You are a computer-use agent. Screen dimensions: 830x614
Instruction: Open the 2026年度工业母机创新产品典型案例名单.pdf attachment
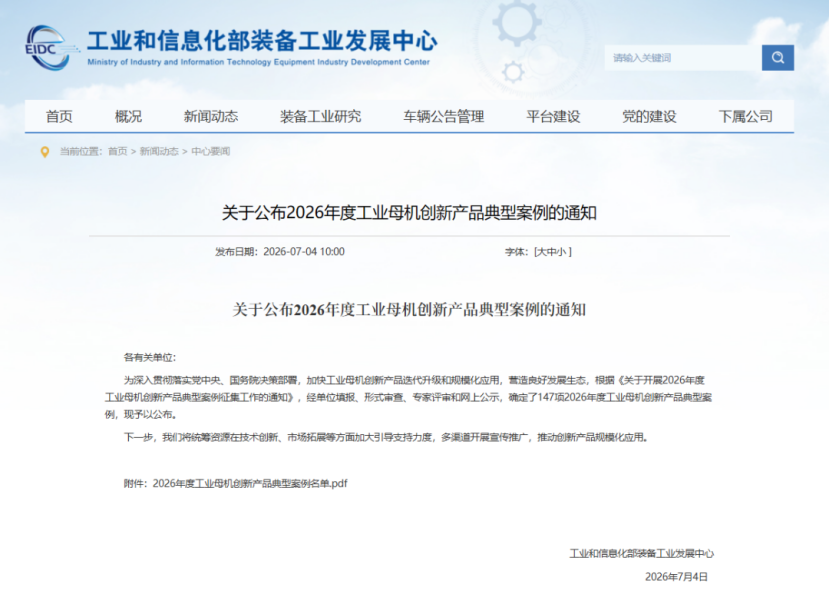(250, 483)
